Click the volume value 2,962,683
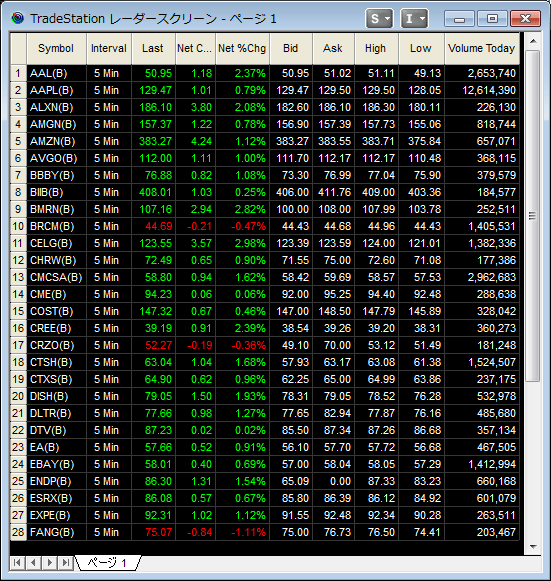This screenshot has width=551, height=581. [482, 278]
